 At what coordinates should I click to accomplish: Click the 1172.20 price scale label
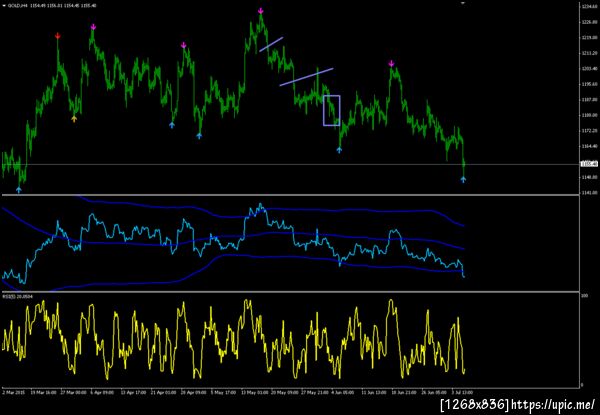pyautogui.click(x=590, y=131)
